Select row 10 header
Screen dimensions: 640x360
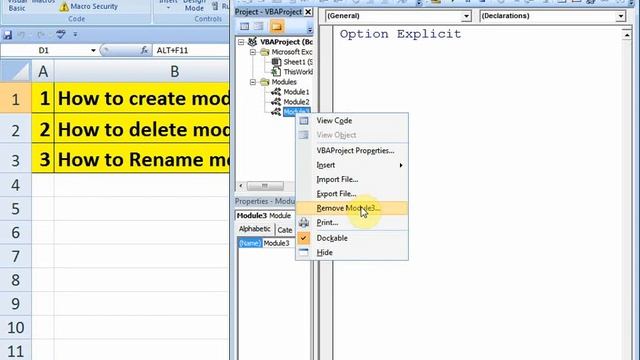click(16, 327)
